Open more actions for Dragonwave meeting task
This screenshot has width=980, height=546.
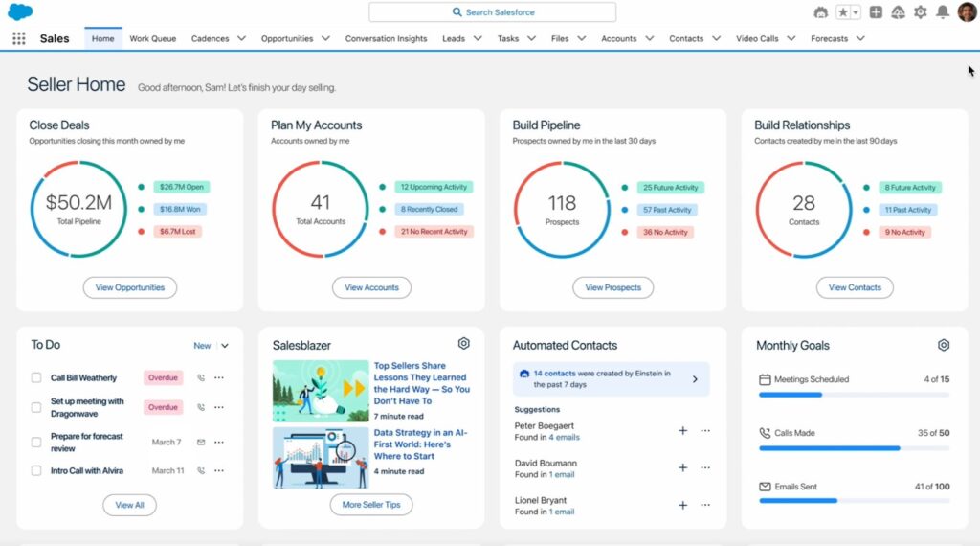pos(219,407)
